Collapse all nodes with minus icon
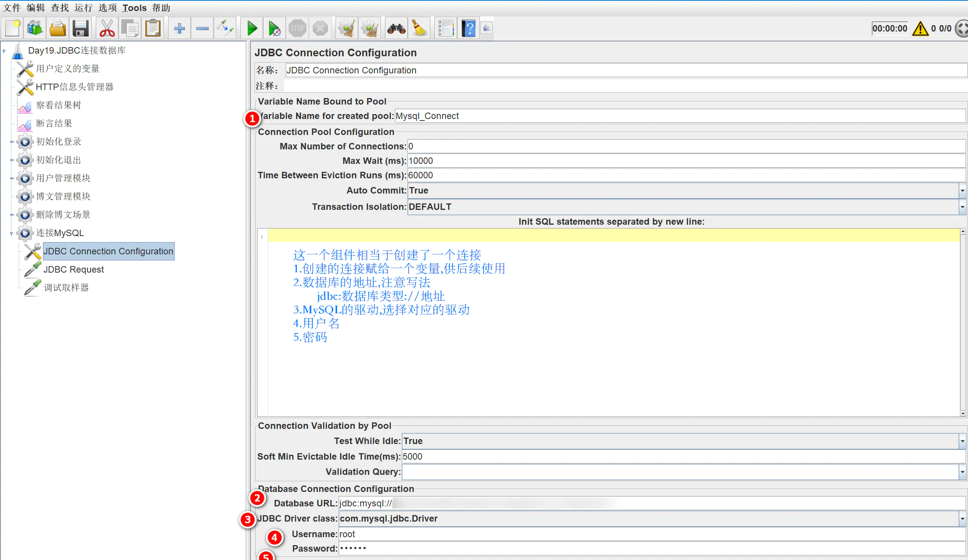 [x=202, y=29]
